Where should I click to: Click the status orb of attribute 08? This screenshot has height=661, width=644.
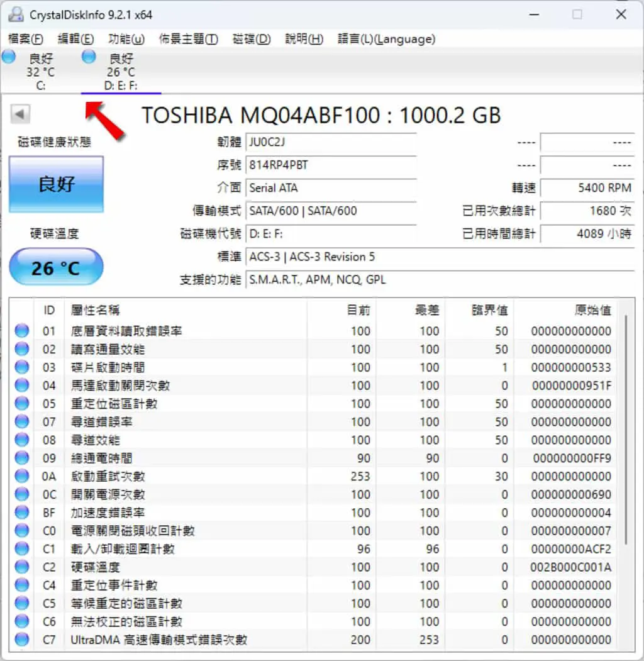click(x=22, y=440)
